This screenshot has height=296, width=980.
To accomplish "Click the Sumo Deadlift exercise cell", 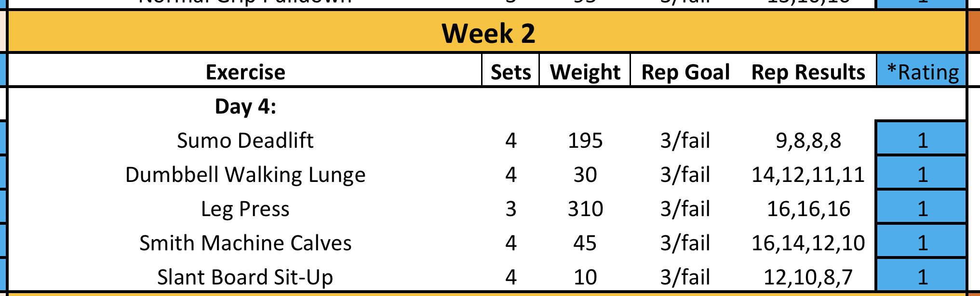I will (x=245, y=141).
